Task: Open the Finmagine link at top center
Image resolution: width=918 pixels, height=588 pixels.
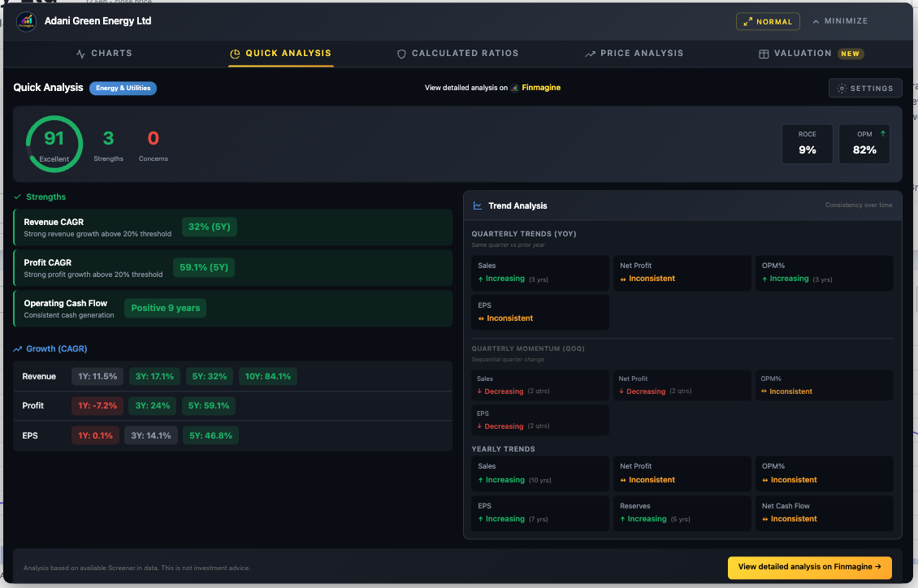Action: click(x=541, y=88)
